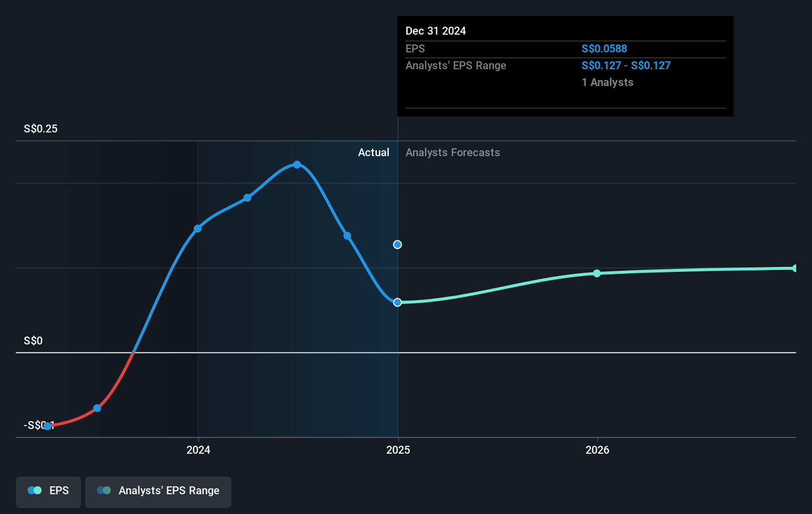
Task: Select the EPS data point at 2024 start
Action: click(x=198, y=228)
